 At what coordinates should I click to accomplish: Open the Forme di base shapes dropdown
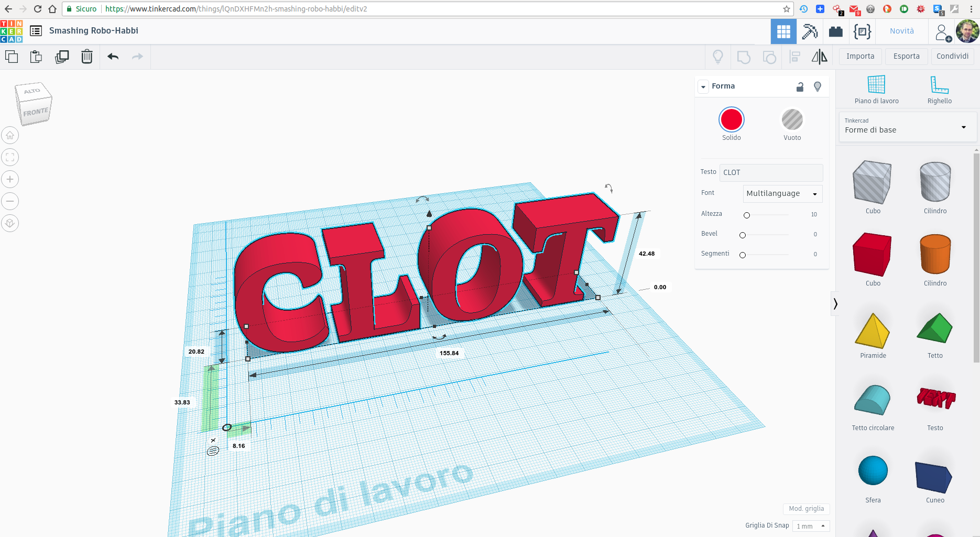tap(907, 127)
